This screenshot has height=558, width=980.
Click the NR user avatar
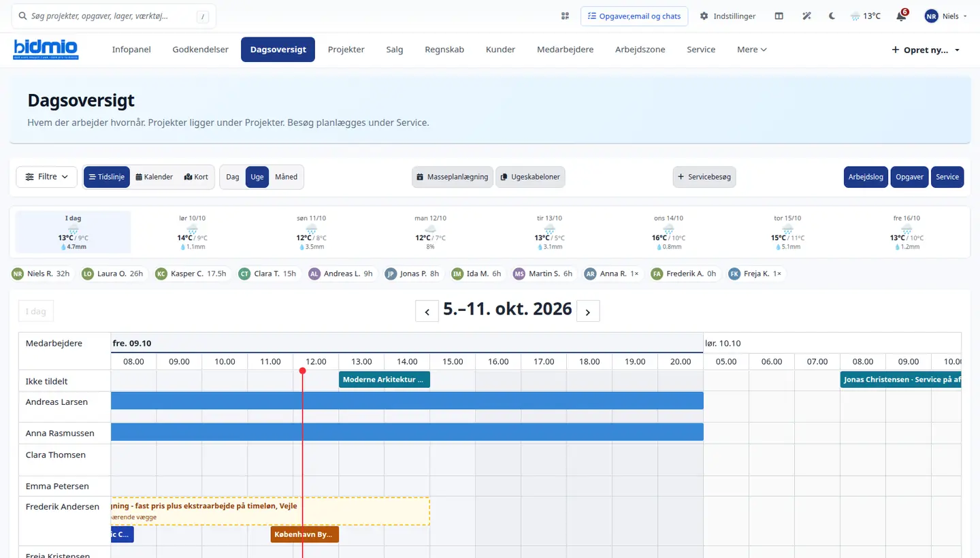[x=931, y=16]
